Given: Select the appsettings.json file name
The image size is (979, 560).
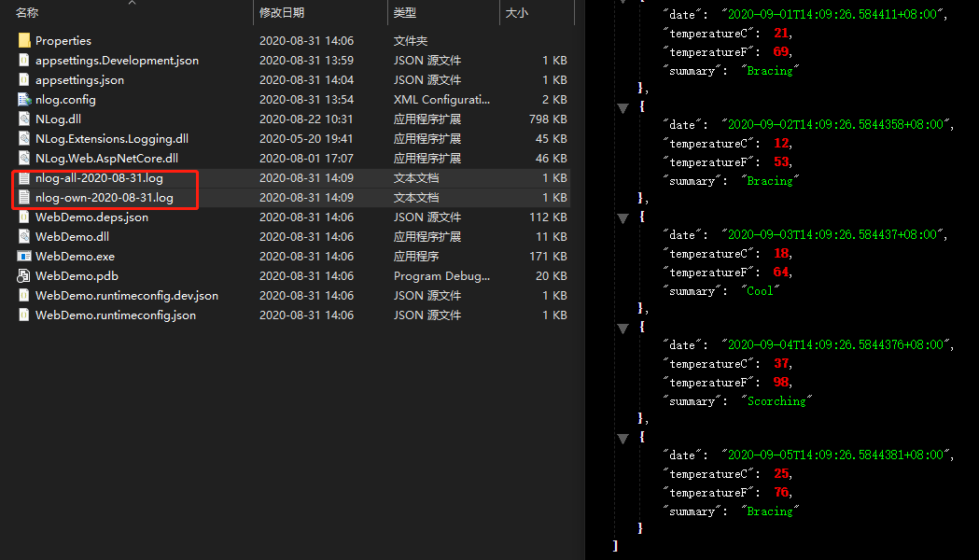Looking at the screenshot, I should point(79,79).
